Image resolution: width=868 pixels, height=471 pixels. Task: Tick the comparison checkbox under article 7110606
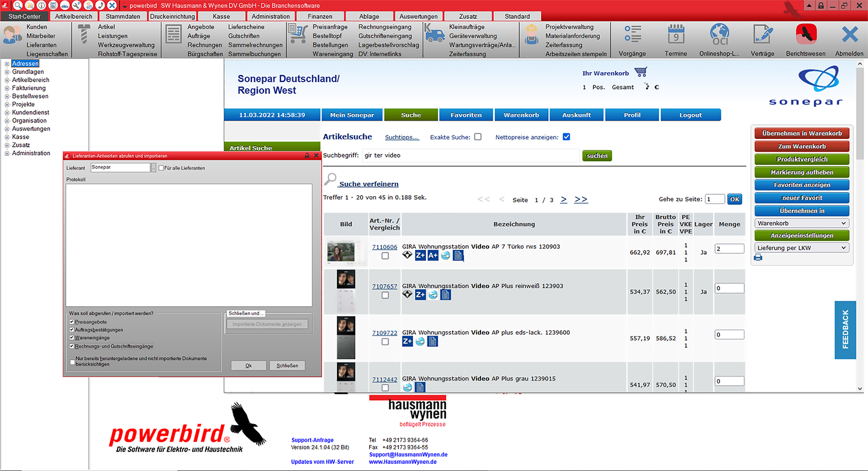pos(385,256)
